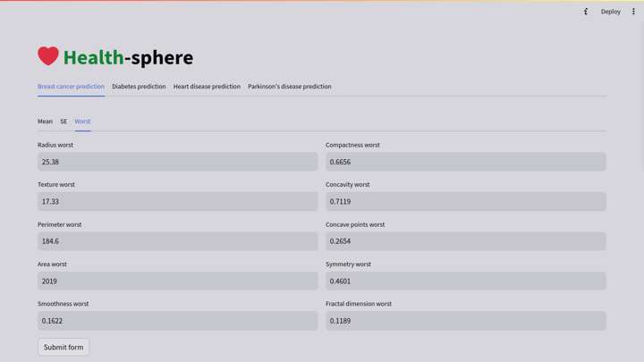Focus the Concave points worst field
The width and height of the screenshot is (644, 362).
465,241
